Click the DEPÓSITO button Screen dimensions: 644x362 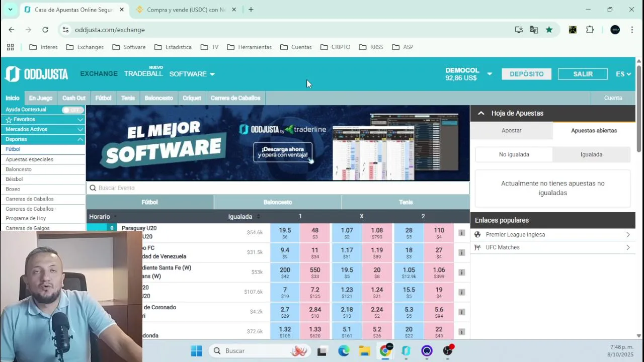[x=526, y=74]
